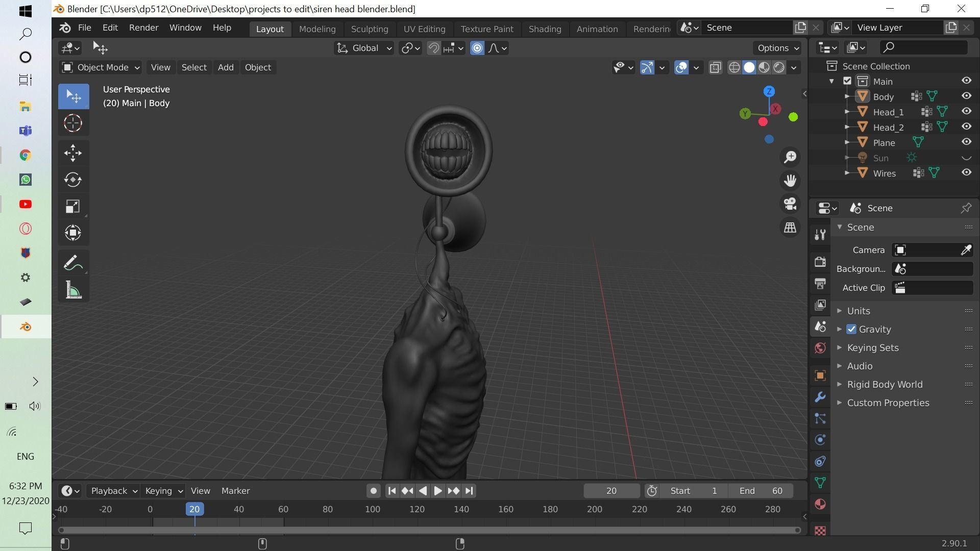Viewport: 980px width, 551px height.
Task: Click the pan view hand icon
Action: (790, 181)
